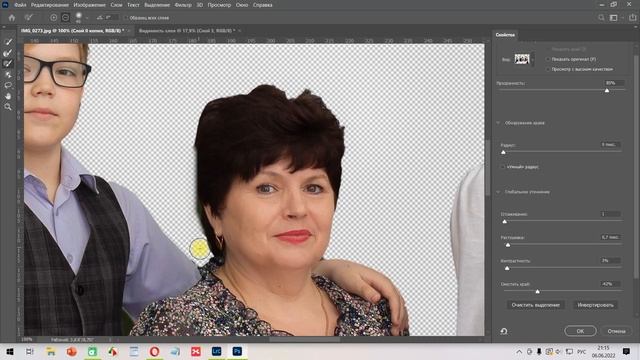Collapse the Глобальные уточнения section
The height and width of the screenshot is (360, 640).
(498, 192)
